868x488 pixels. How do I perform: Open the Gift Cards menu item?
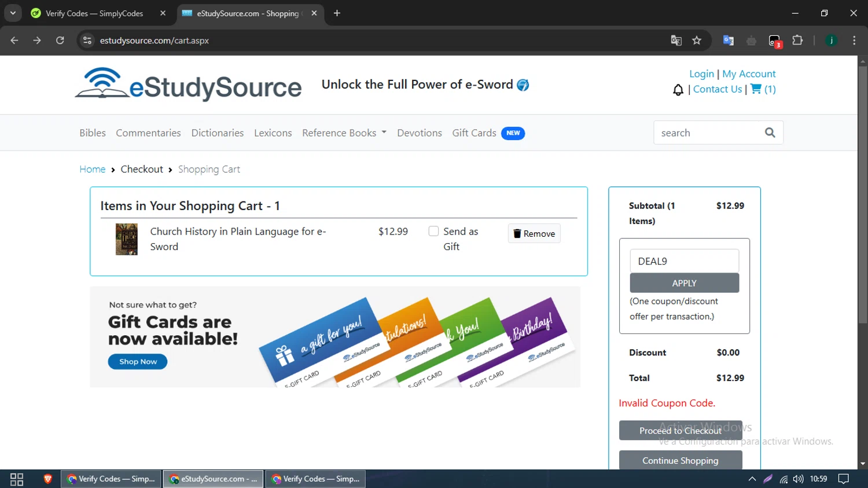click(474, 133)
